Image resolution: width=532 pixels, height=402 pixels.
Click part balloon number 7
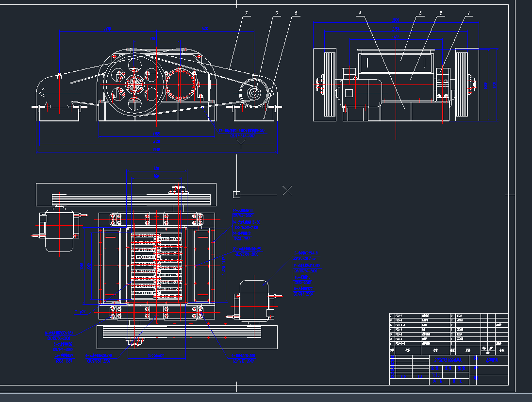247,14
